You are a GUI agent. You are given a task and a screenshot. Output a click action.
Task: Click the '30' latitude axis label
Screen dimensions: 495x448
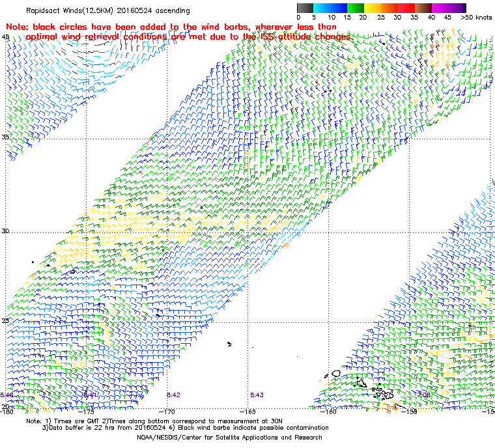pyautogui.click(x=5, y=231)
